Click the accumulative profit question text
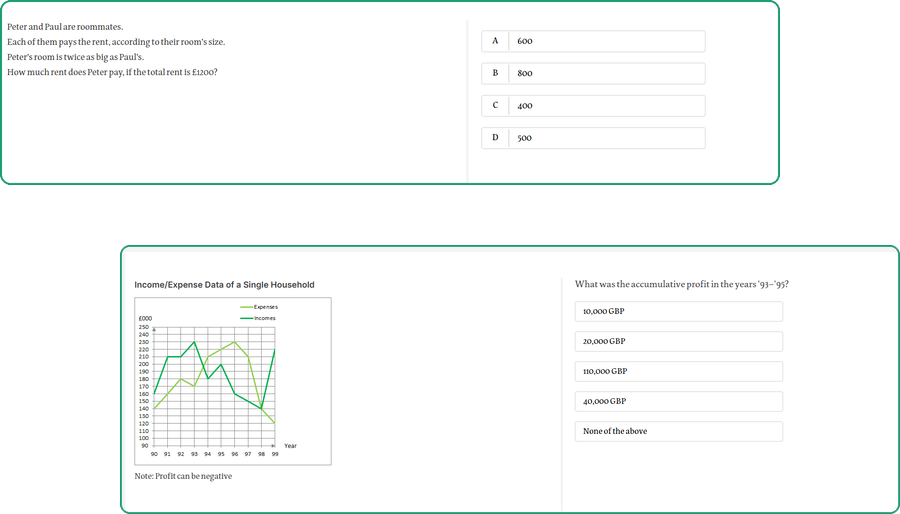This screenshot has width=900, height=514. point(682,284)
